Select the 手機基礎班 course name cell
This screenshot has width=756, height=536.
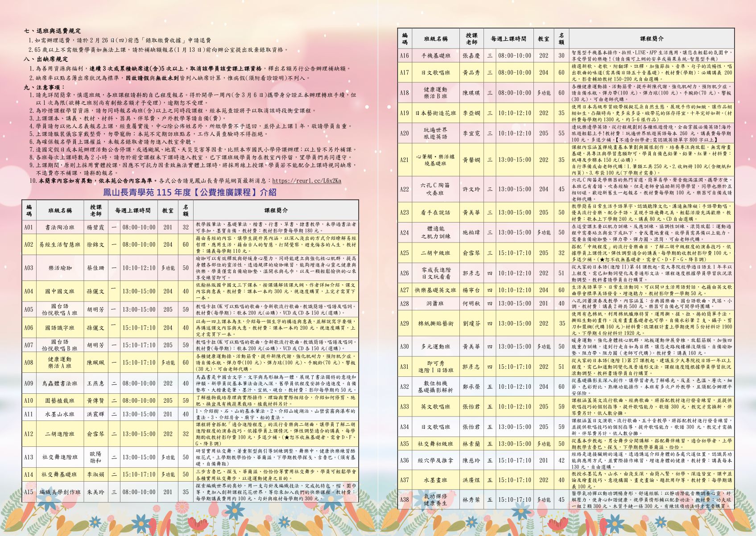point(435,56)
